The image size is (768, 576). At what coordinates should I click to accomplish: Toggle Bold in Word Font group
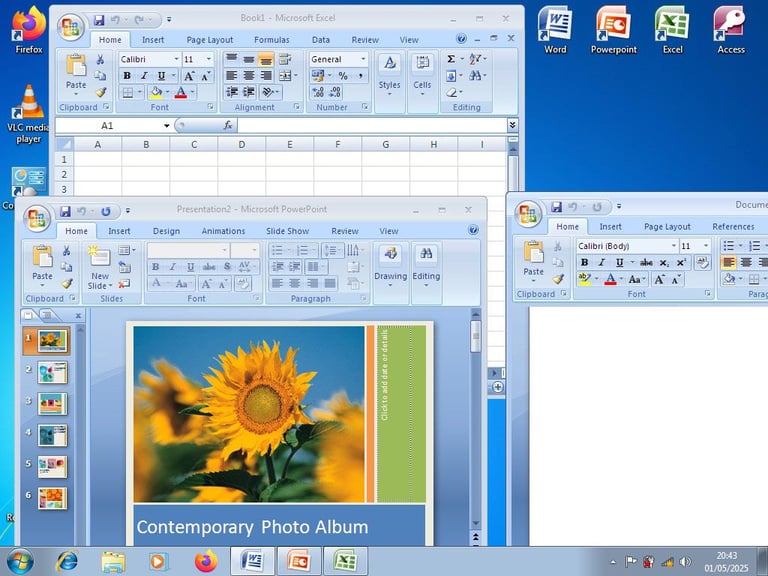coord(584,263)
